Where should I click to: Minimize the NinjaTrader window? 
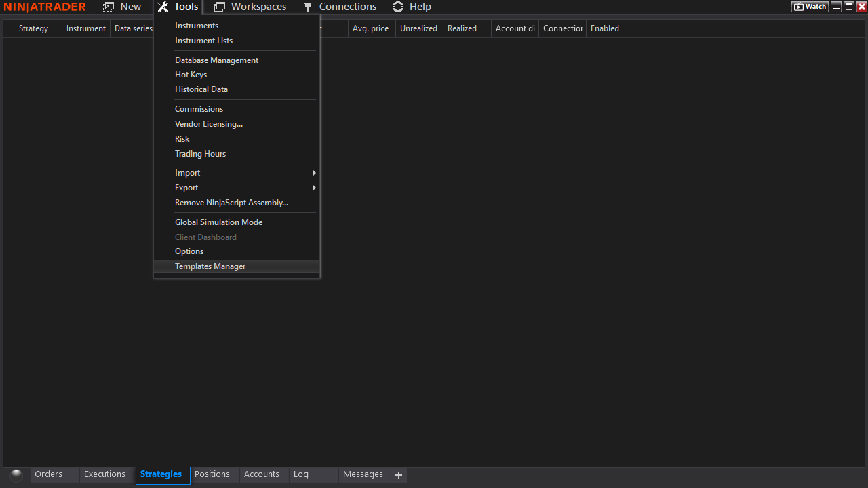point(837,7)
